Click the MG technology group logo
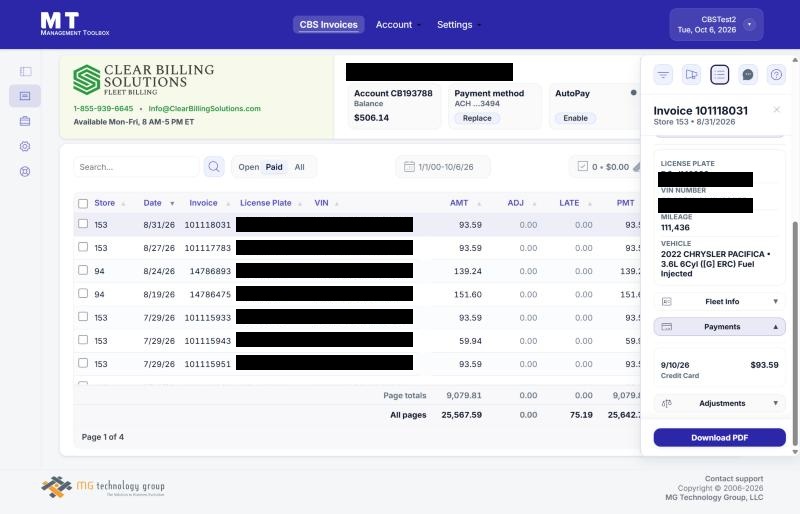 pos(103,486)
